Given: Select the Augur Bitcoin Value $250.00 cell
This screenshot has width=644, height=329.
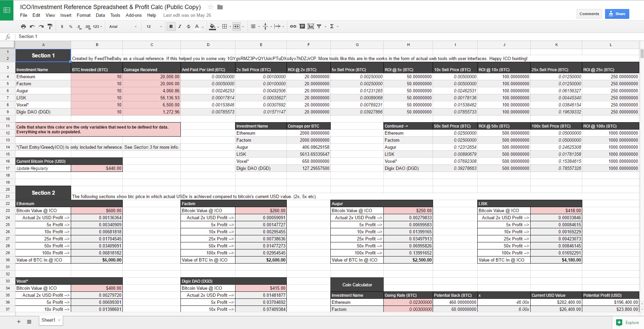Looking at the screenshot, I should 408,210.
